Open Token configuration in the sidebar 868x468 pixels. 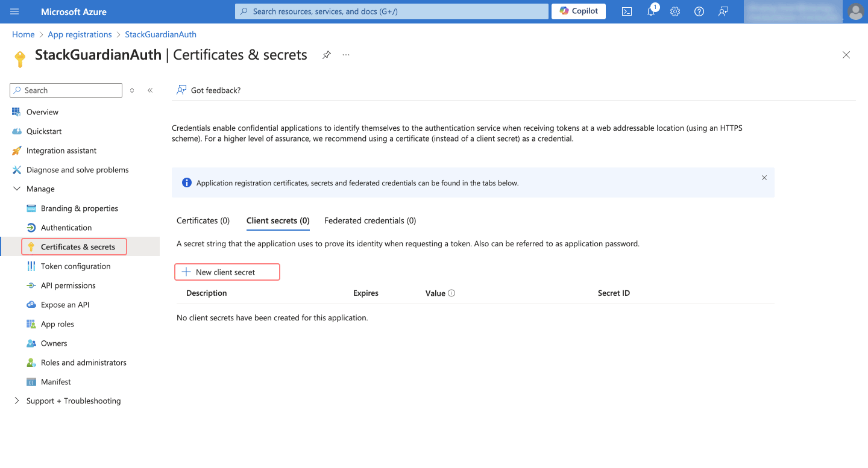pyautogui.click(x=75, y=266)
